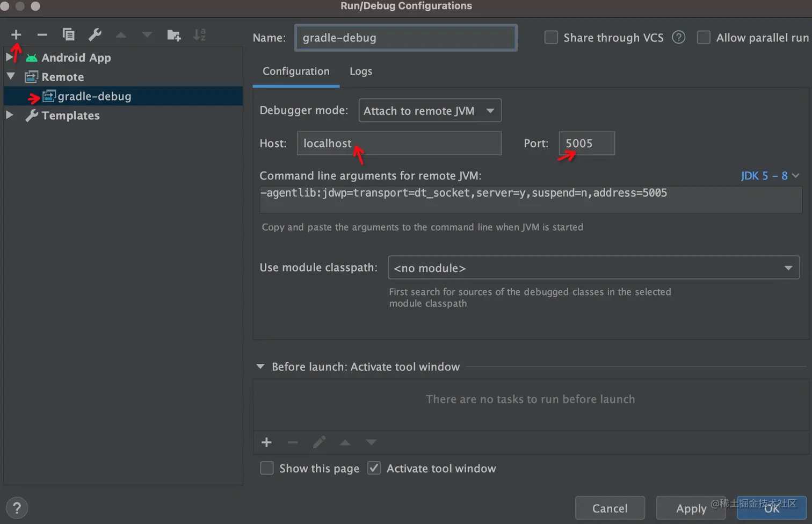
Task: Enable Share through VCS checkbox
Action: click(551, 38)
